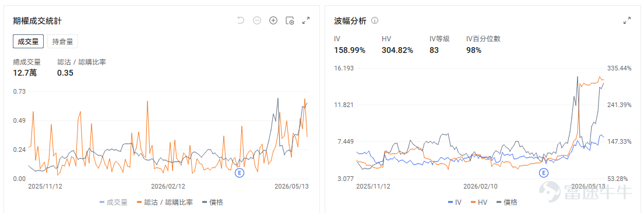This screenshot has height=213, width=644.
Task: Click the 2025/11/12 label under options chart
Action: tap(45, 186)
